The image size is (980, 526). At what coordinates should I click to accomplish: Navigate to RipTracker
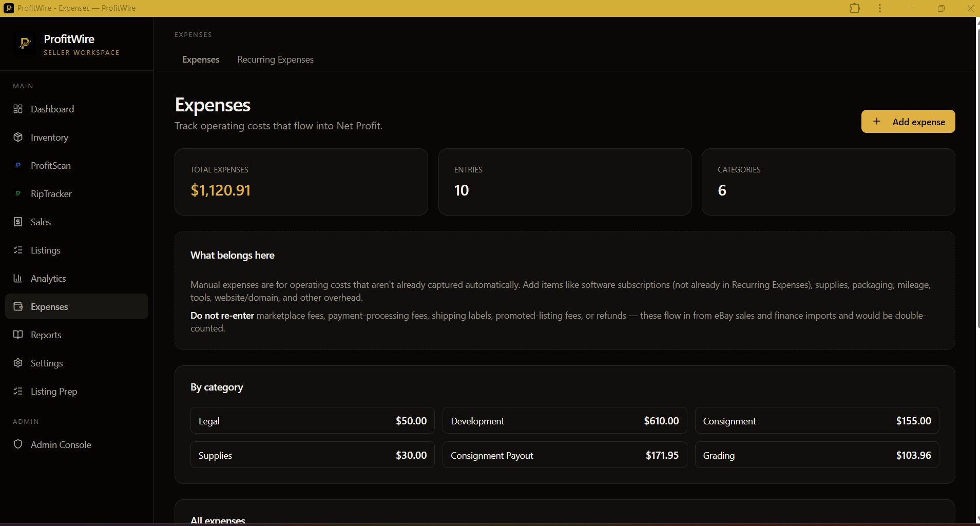(x=76, y=193)
